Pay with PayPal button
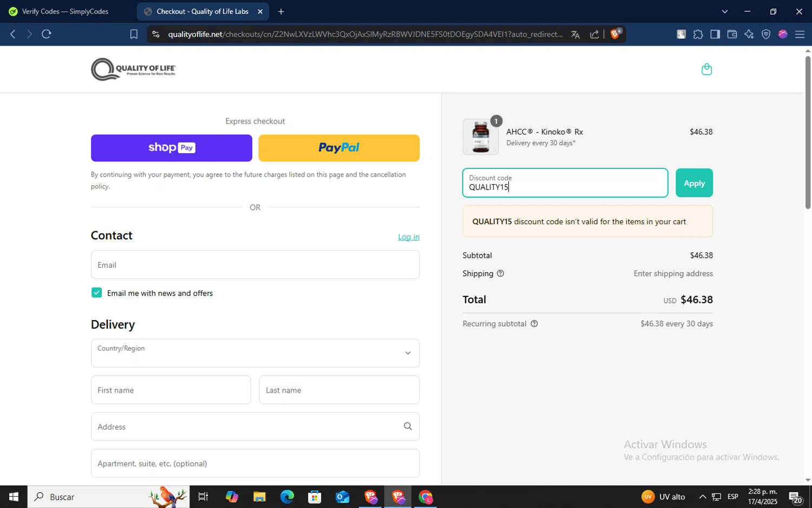 339,148
